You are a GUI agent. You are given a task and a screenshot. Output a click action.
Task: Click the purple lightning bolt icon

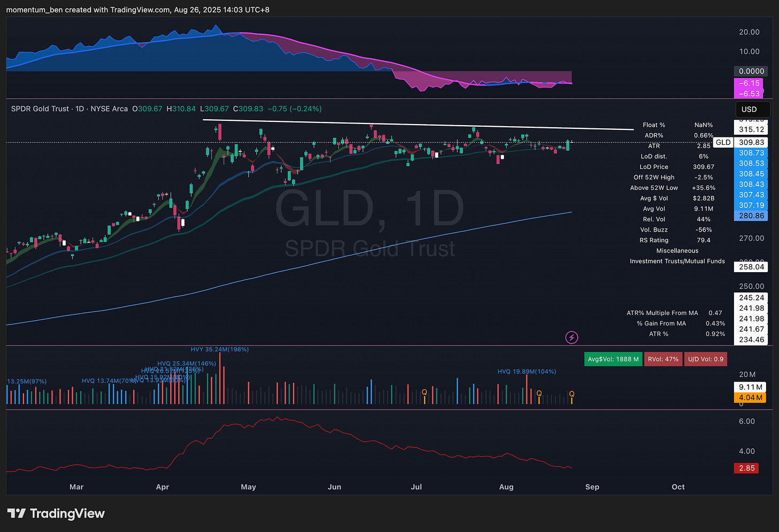pyautogui.click(x=571, y=337)
